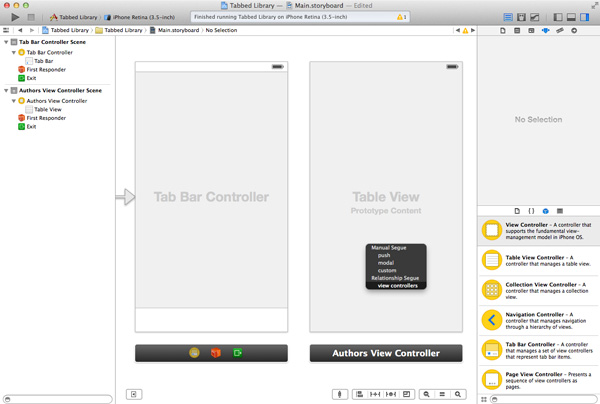Collapse Authors View Controller Scene
This screenshot has width=600, height=404.
pyautogui.click(x=6, y=91)
